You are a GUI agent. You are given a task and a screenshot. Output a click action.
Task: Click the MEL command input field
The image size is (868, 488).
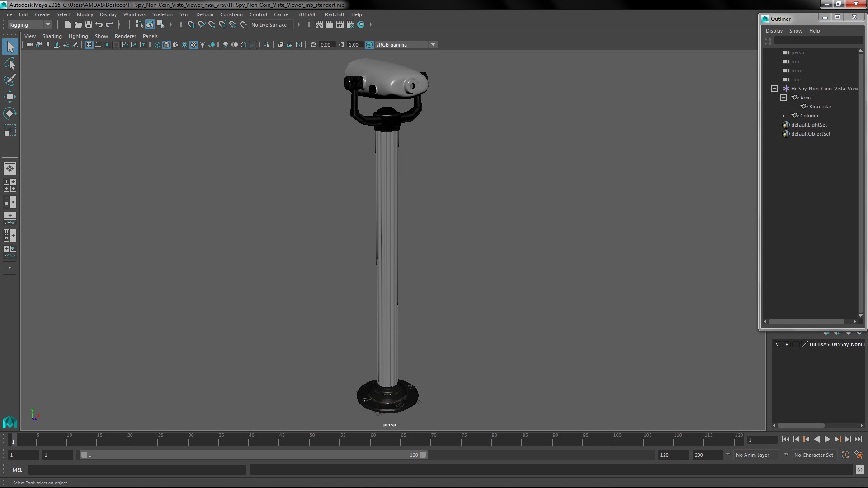tap(137, 470)
